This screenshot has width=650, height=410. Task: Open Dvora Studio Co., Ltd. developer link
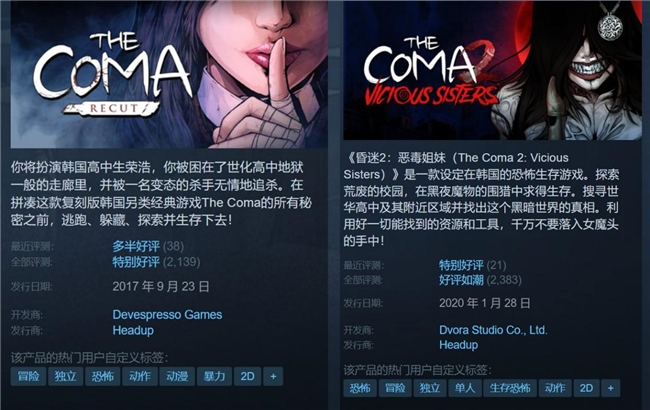493,330
